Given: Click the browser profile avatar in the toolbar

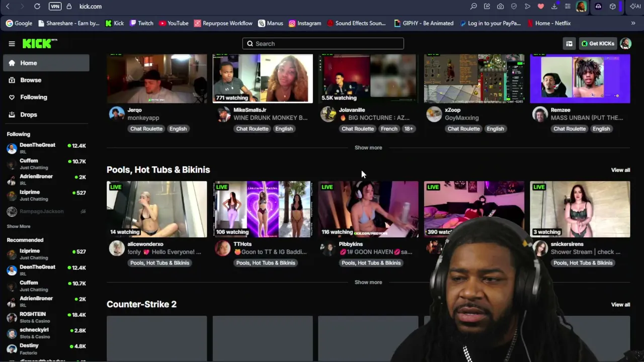Looking at the screenshot, I should click(581, 7).
